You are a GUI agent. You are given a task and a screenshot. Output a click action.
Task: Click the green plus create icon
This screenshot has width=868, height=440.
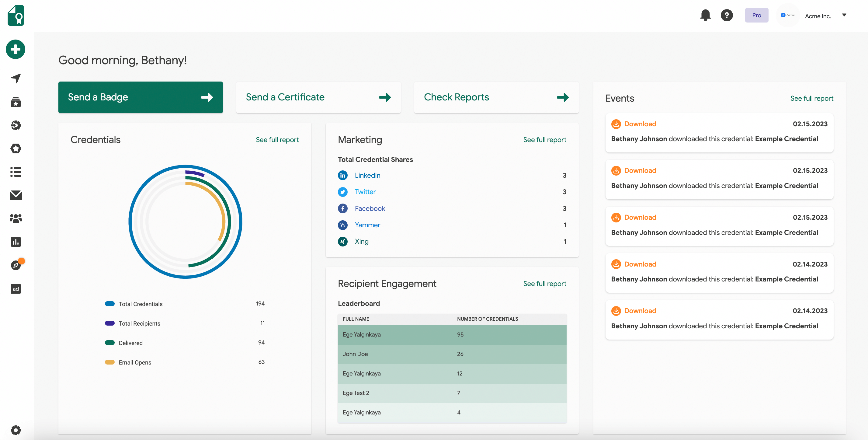16,50
